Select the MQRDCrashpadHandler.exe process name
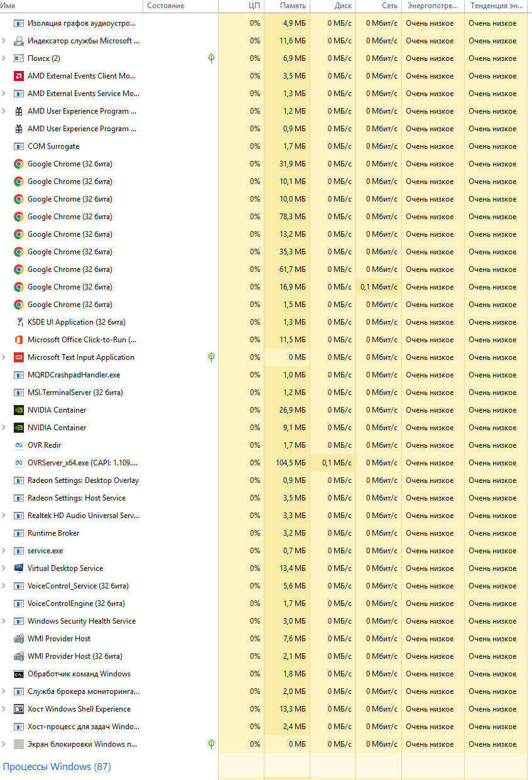This screenshot has width=532, height=780. 73,375
